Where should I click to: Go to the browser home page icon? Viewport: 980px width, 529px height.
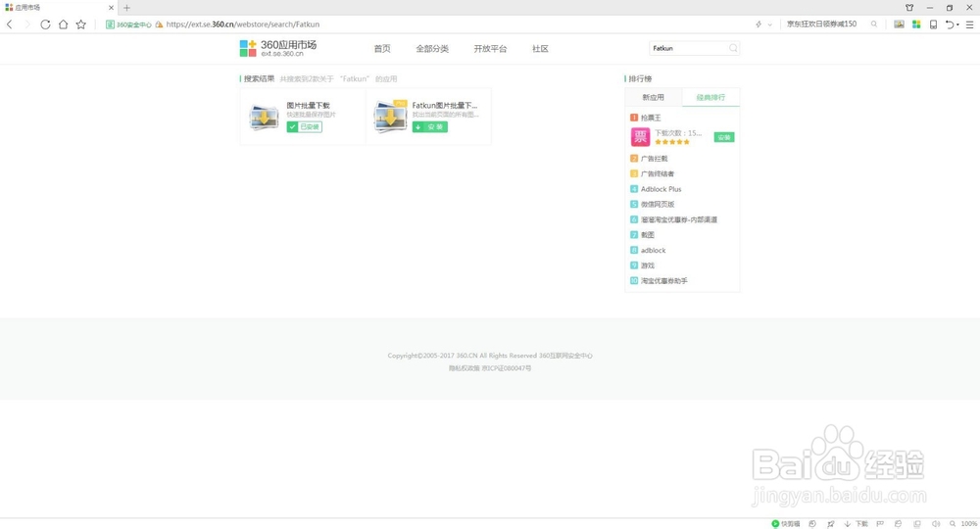[x=63, y=24]
